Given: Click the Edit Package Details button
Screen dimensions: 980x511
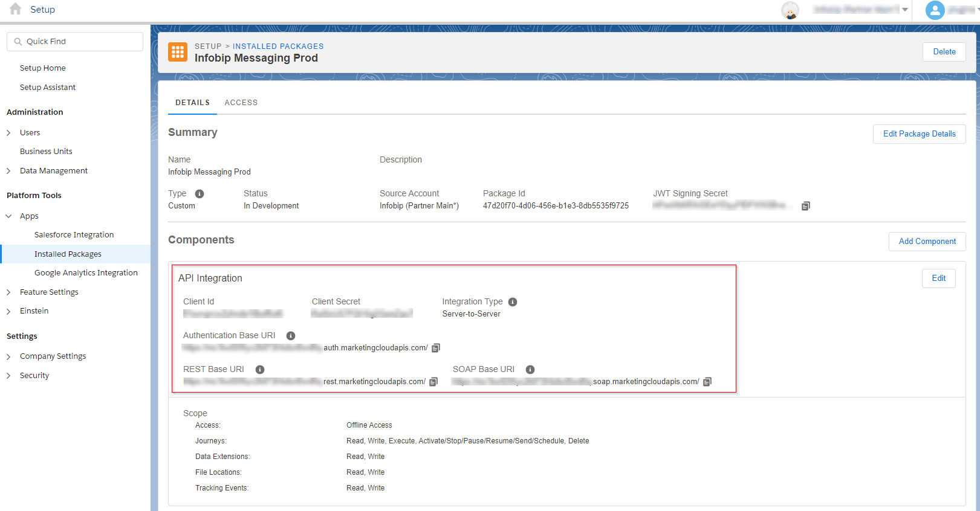Looking at the screenshot, I should click(x=919, y=134).
